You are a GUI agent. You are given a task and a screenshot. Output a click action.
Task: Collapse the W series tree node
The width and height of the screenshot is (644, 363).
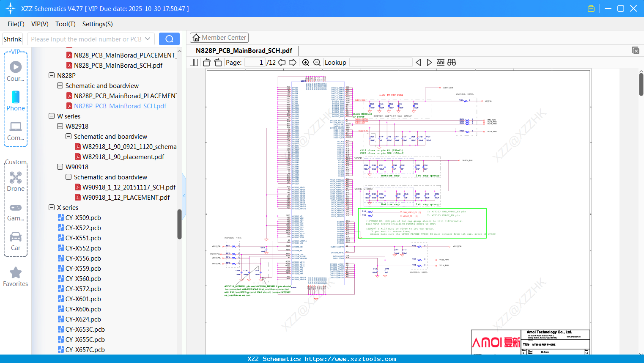click(x=52, y=116)
